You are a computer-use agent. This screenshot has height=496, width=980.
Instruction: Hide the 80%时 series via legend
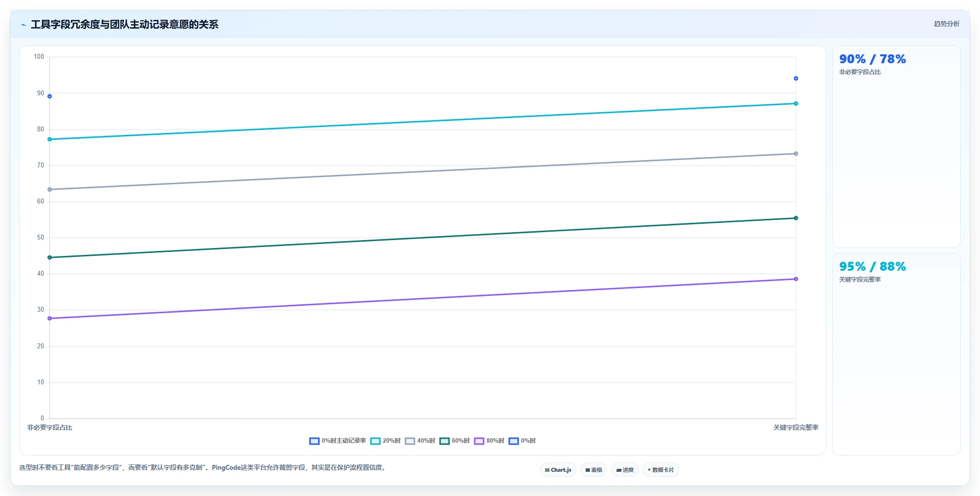[x=489, y=441]
